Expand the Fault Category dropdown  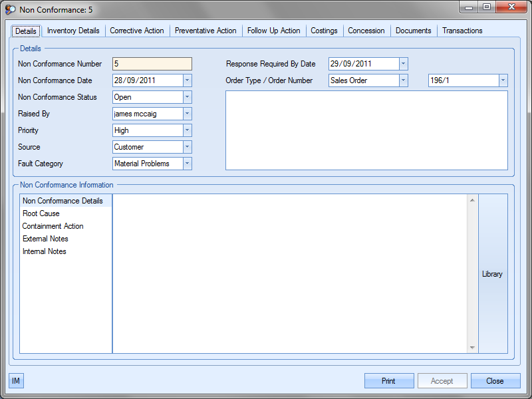coord(187,164)
